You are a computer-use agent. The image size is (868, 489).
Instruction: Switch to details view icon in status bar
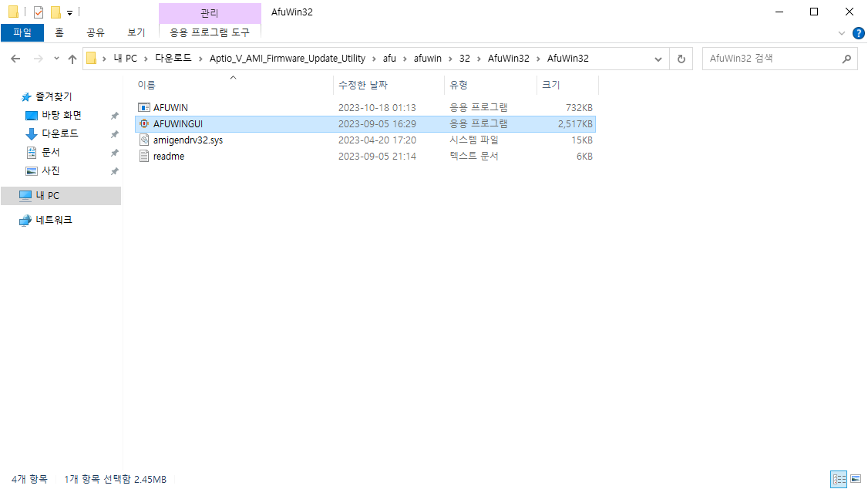[x=839, y=479]
